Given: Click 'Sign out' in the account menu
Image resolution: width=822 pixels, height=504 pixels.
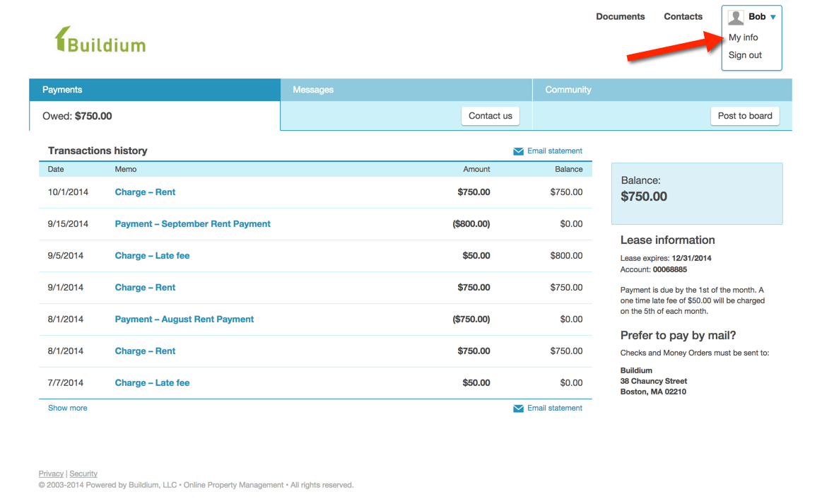Looking at the screenshot, I should pyautogui.click(x=744, y=54).
